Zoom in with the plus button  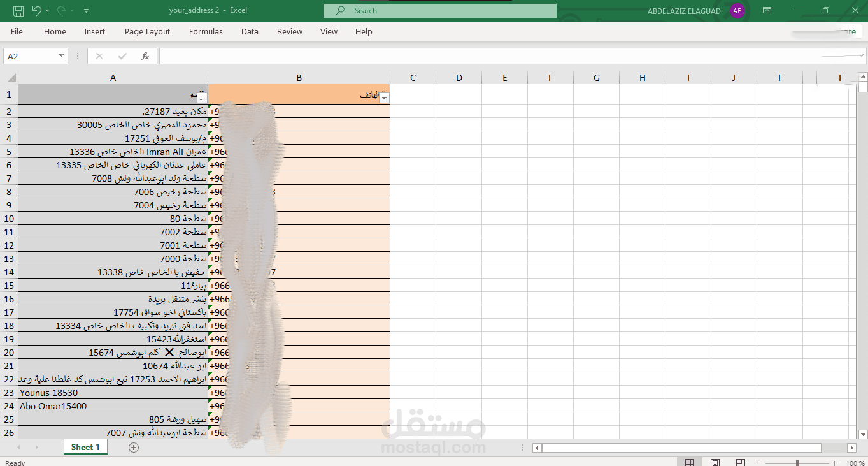[834, 463]
